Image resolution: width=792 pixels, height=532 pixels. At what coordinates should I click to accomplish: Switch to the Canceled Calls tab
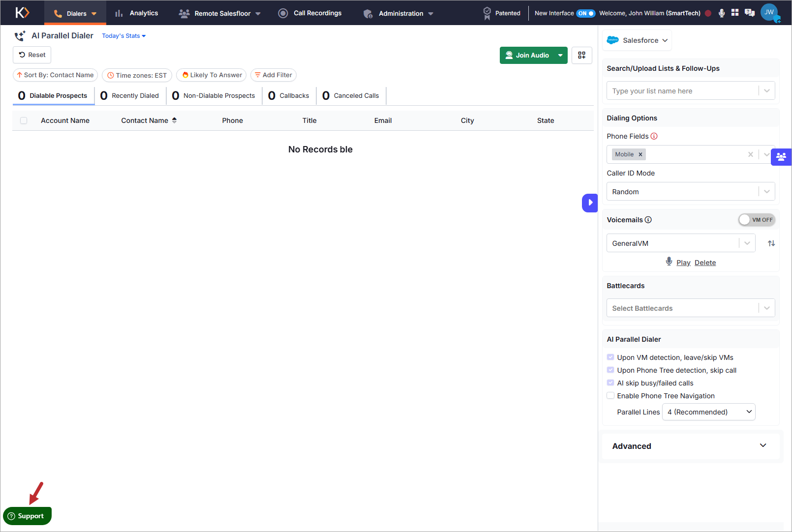click(x=351, y=96)
